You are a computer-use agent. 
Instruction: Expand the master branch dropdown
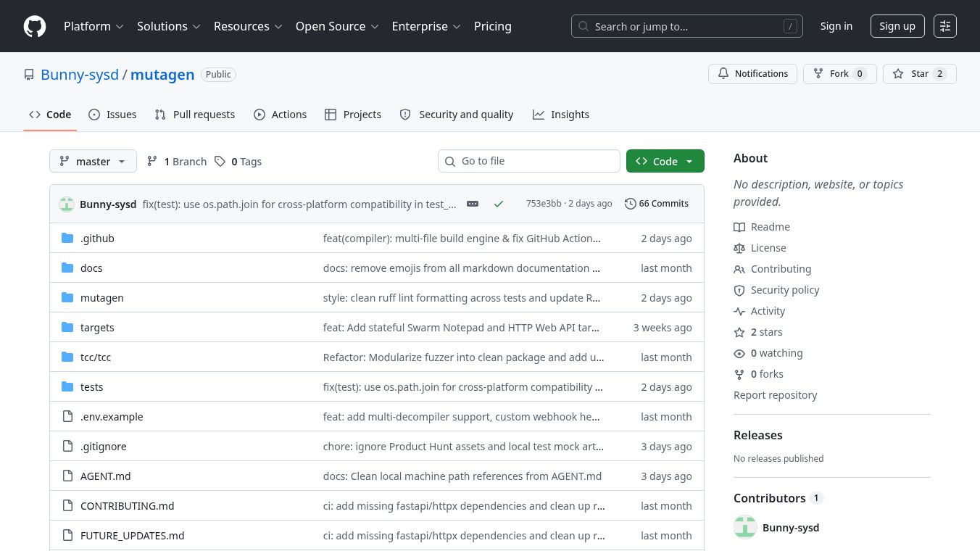[93, 161]
